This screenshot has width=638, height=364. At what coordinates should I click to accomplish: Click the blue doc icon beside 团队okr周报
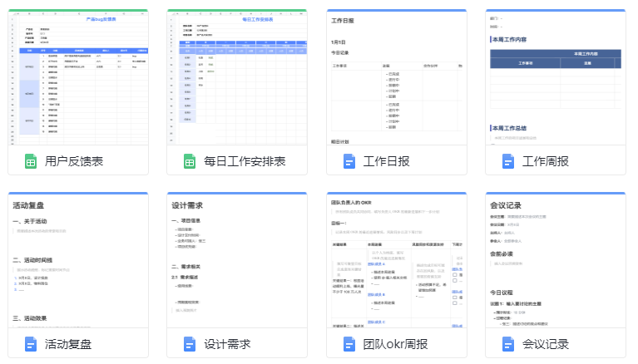[349, 343]
